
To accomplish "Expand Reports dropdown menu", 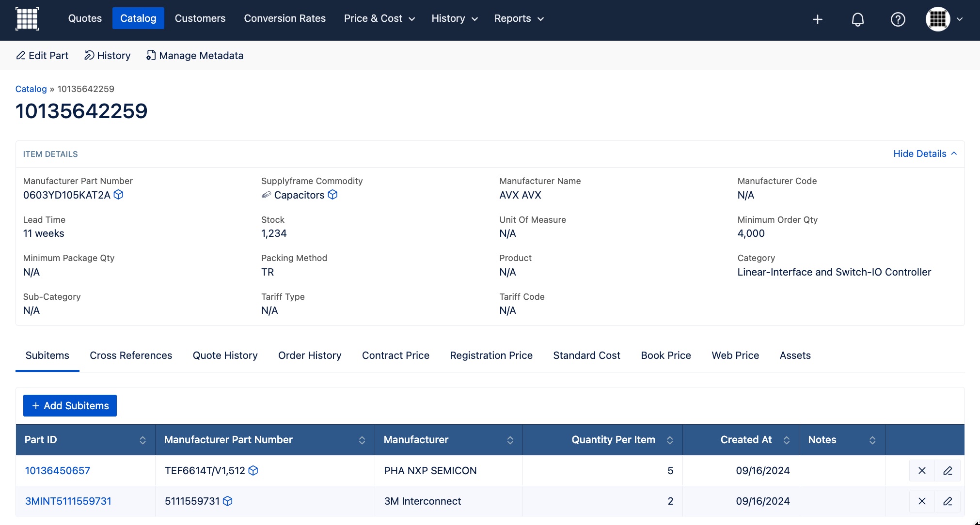I will pos(519,18).
